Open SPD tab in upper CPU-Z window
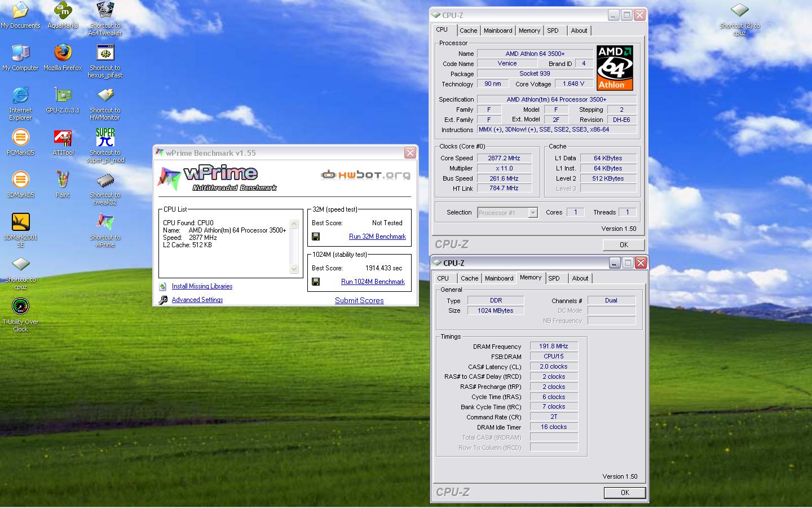Image resolution: width=812 pixels, height=508 pixels. [x=553, y=30]
